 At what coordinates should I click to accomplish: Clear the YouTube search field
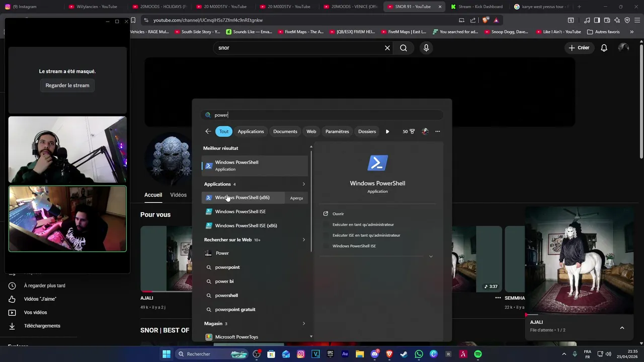point(387,48)
